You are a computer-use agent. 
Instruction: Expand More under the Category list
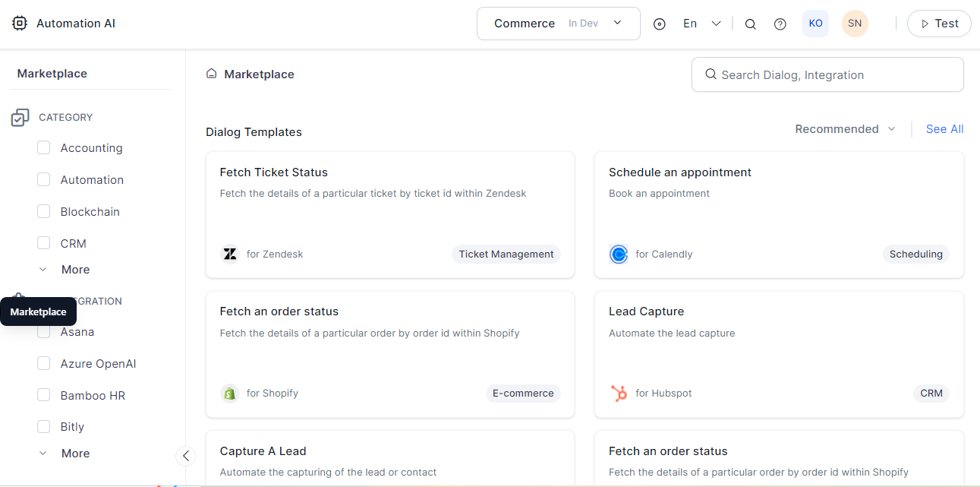[x=74, y=269]
